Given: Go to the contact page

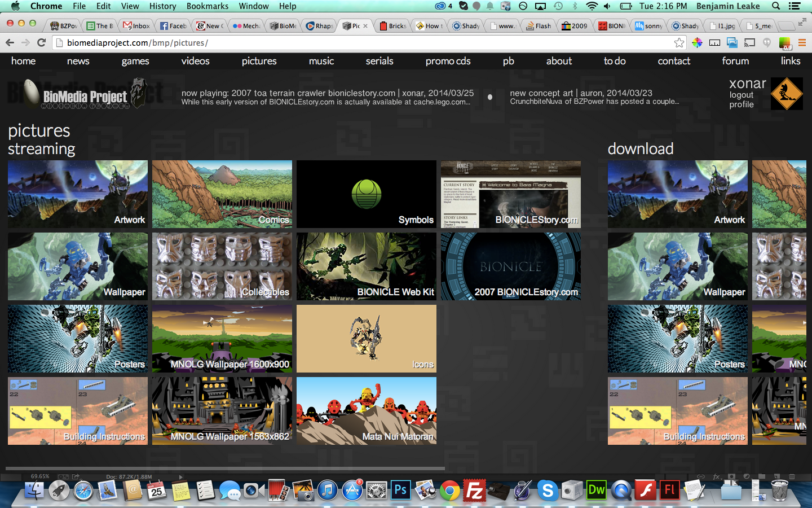Looking at the screenshot, I should 674,61.
